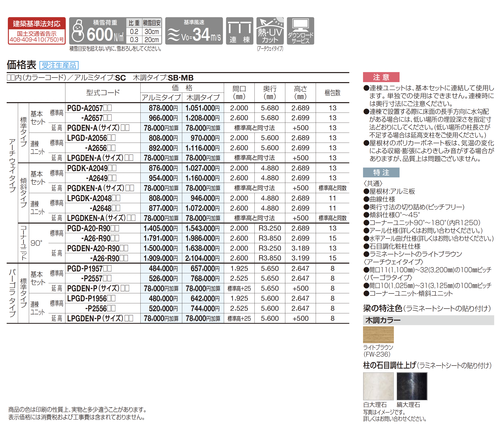
Task: Click the 熱・UVカット icon
Action: point(270,31)
